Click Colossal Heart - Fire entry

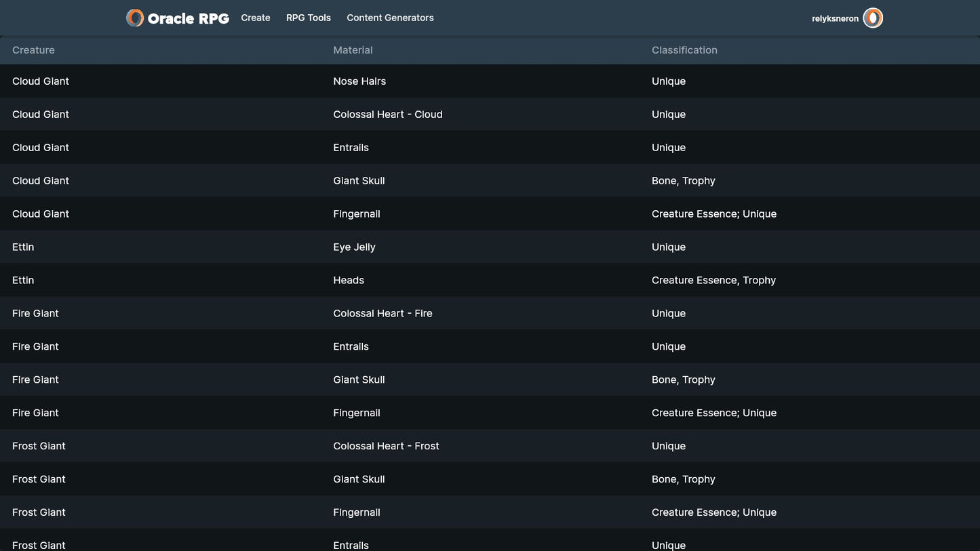point(383,314)
